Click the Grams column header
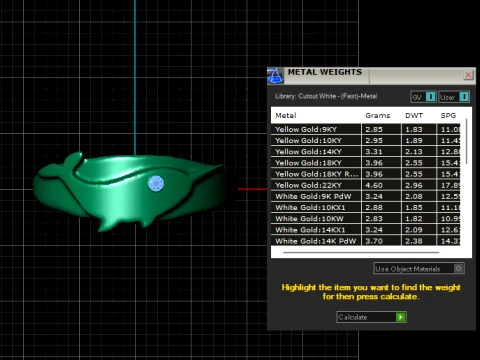The image size is (480, 360). tap(378, 115)
